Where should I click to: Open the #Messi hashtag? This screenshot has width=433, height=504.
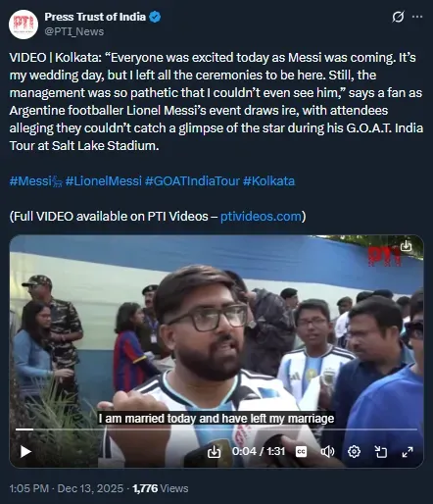click(x=36, y=180)
